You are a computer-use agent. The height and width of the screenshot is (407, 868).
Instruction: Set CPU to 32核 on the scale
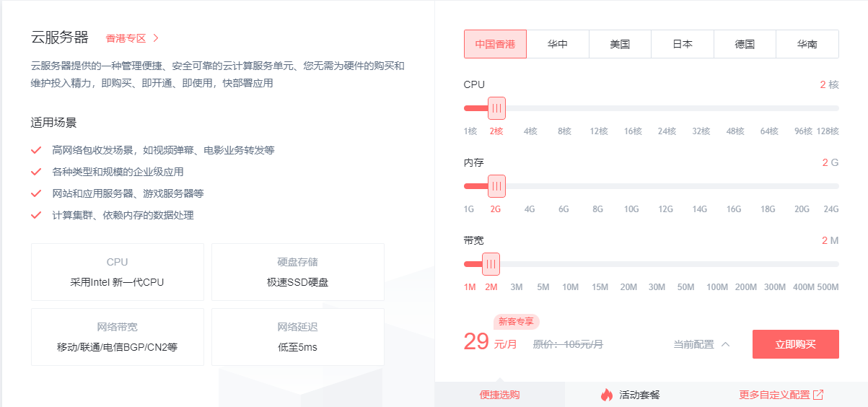(701, 131)
